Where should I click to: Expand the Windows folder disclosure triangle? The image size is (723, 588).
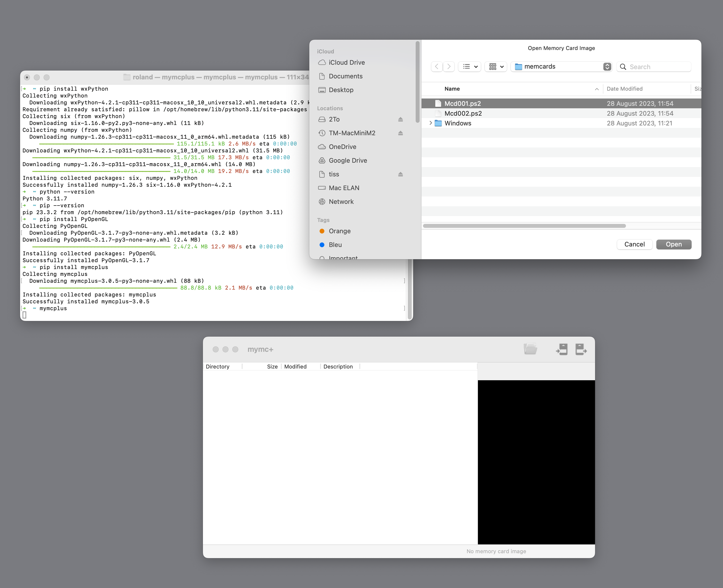[430, 123]
